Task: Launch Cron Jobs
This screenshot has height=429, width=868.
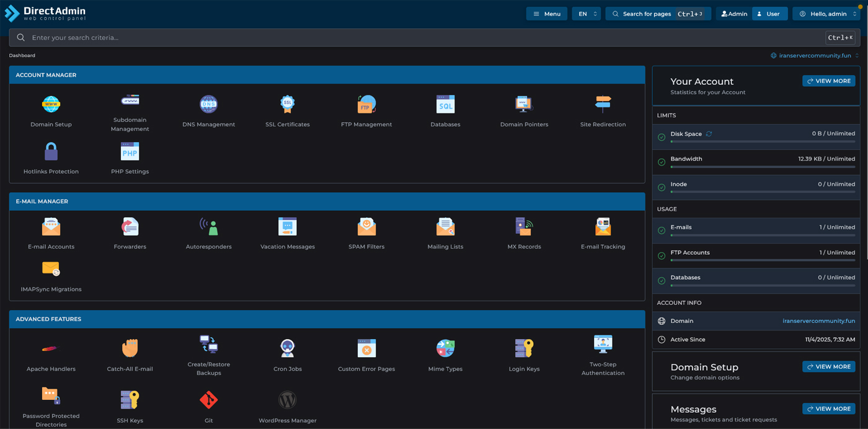Action: tap(287, 349)
